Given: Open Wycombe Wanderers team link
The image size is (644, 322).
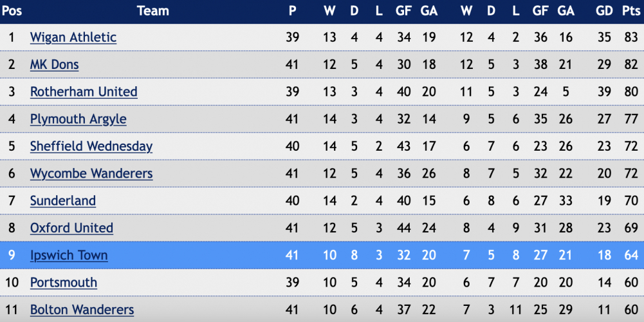Looking at the screenshot, I should coord(91,173).
